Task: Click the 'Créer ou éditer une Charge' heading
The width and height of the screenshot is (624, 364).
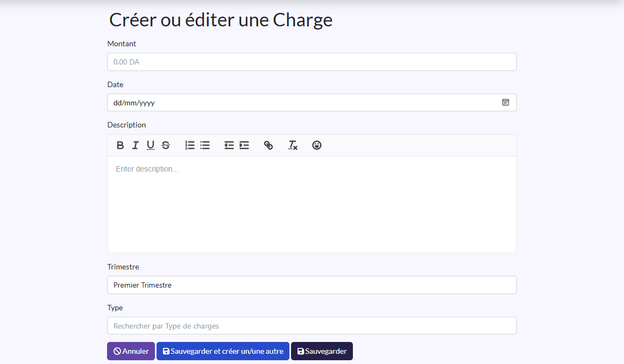Action: (221, 20)
